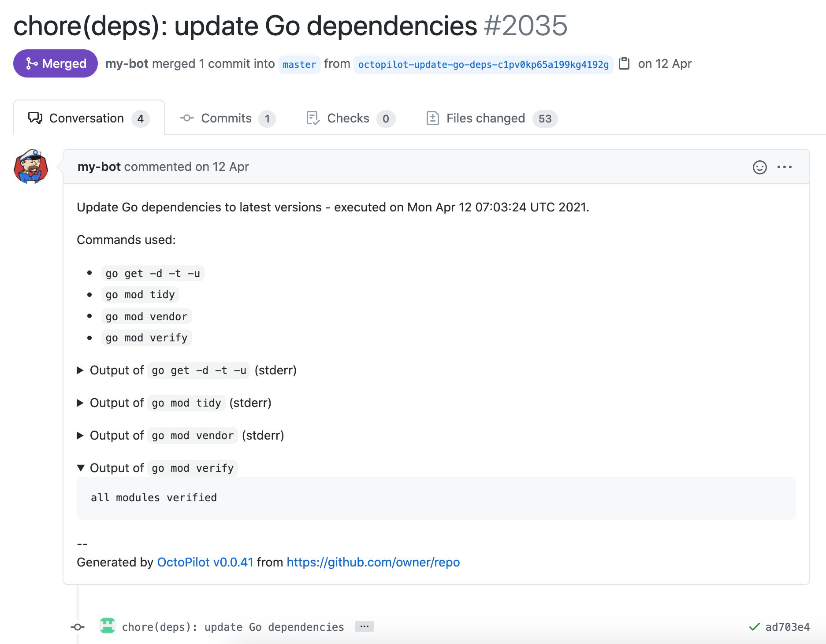This screenshot has height=644, width=826.
Task: Add a reaction with the smiley icon
Action: pyautogui.click(x=759, y=167)
